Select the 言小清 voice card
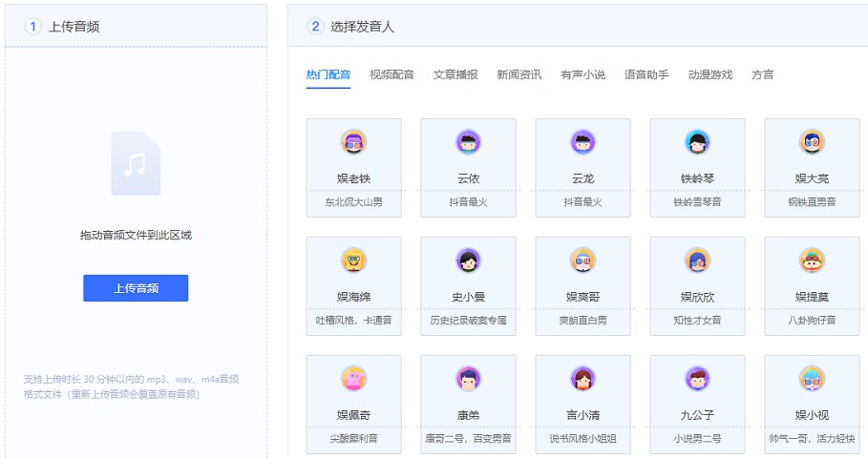The height and width of the screenshot is (458, 868). click(582, 403)
